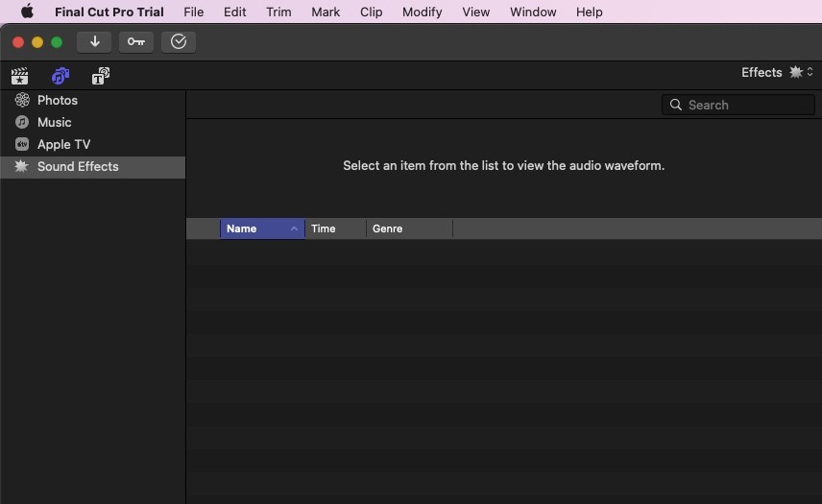Select Music in the sidebar
822x504 pixels.
tap(93, 122)
